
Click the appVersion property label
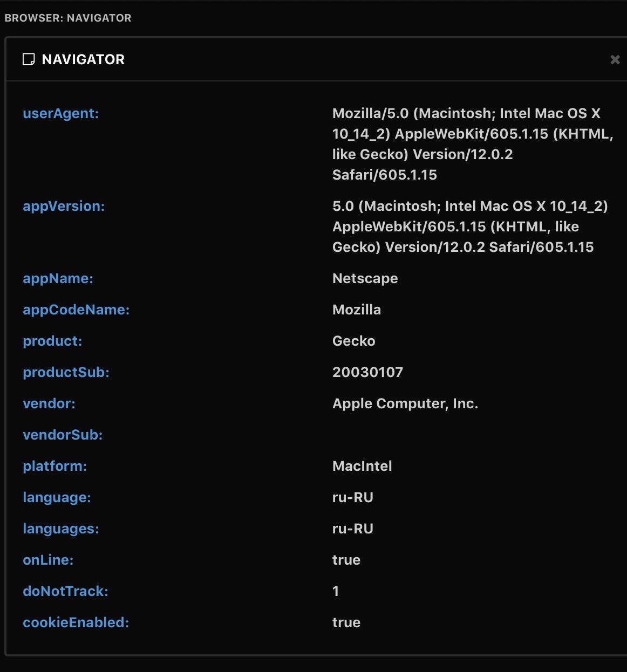coord(64,206)
